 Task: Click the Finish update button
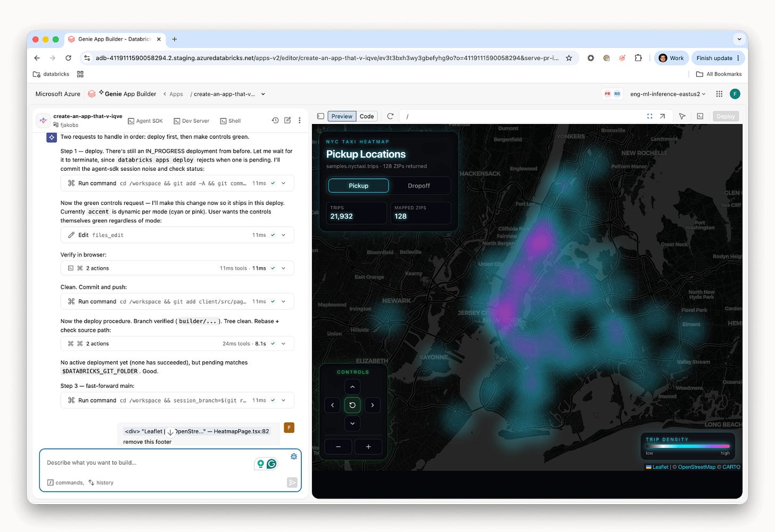pyautogui.click(x=717, y=58)
